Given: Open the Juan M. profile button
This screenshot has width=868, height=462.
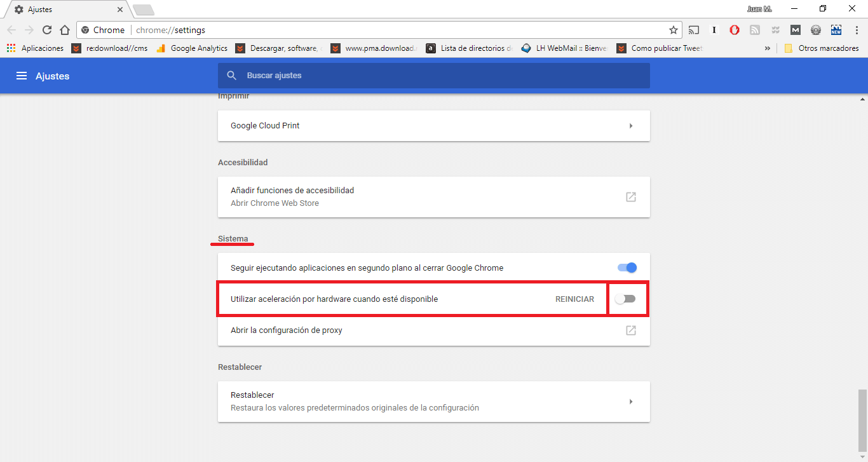Looking at the screenshot, I should tap(760, 9).
